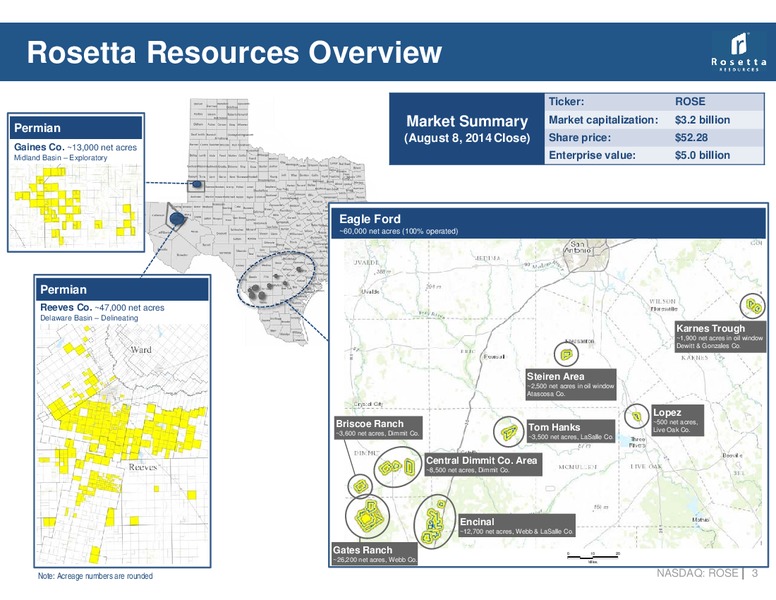This screenshot has height=600, width=776.
Task: Select the 'ROSE' ticker value
Action: click(x=690, y=101)
